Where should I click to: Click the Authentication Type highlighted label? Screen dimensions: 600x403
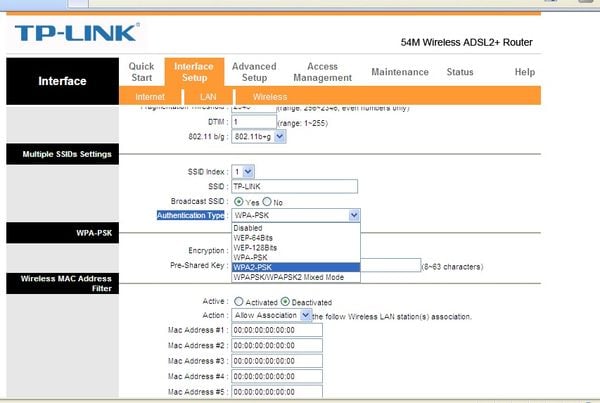click(191, 215)
